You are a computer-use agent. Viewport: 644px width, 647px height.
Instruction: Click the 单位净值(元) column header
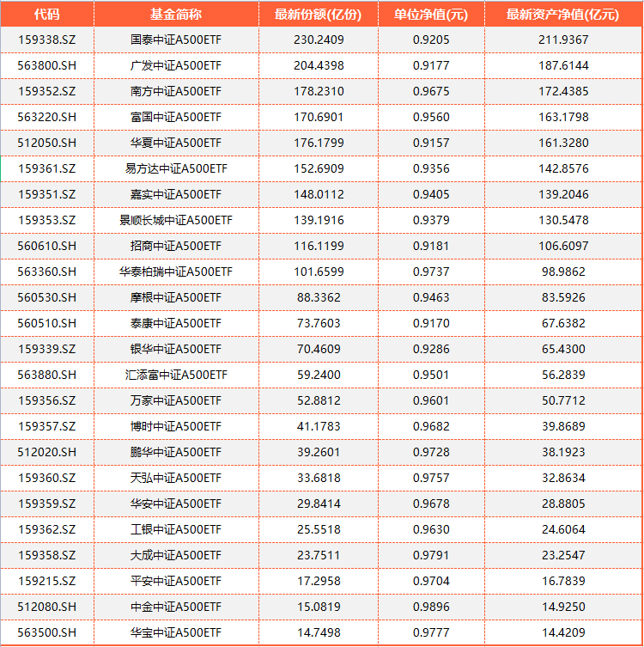tap(431, 14)
